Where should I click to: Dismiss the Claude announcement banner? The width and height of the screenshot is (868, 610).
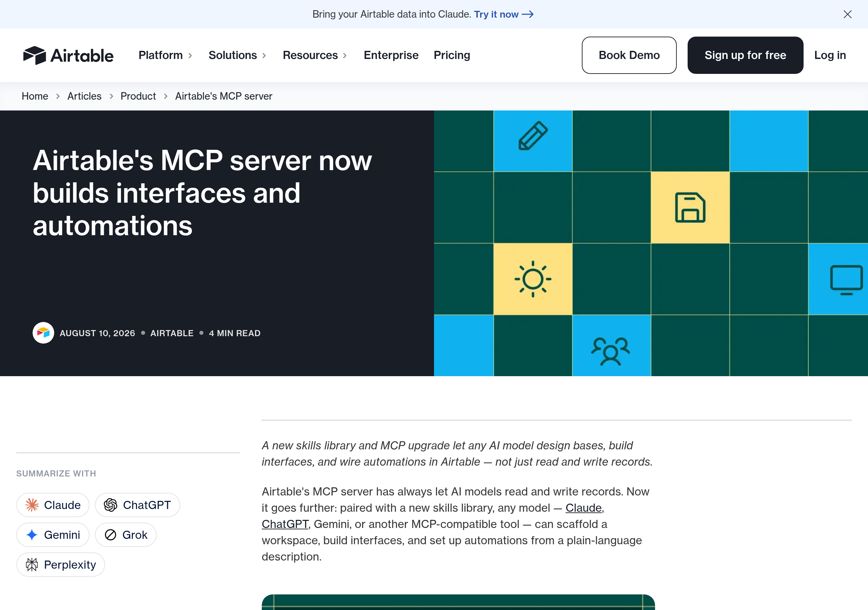[847, 14]
